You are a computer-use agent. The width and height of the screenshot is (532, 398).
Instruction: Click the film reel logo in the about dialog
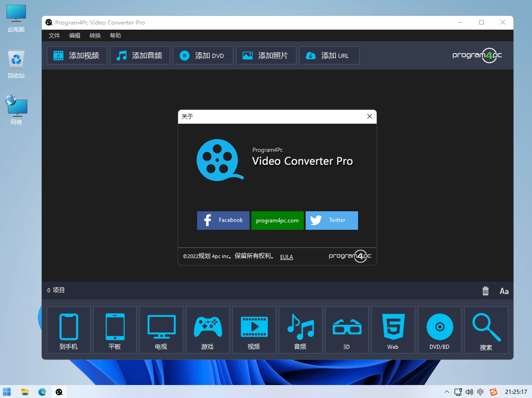(220, 160)
